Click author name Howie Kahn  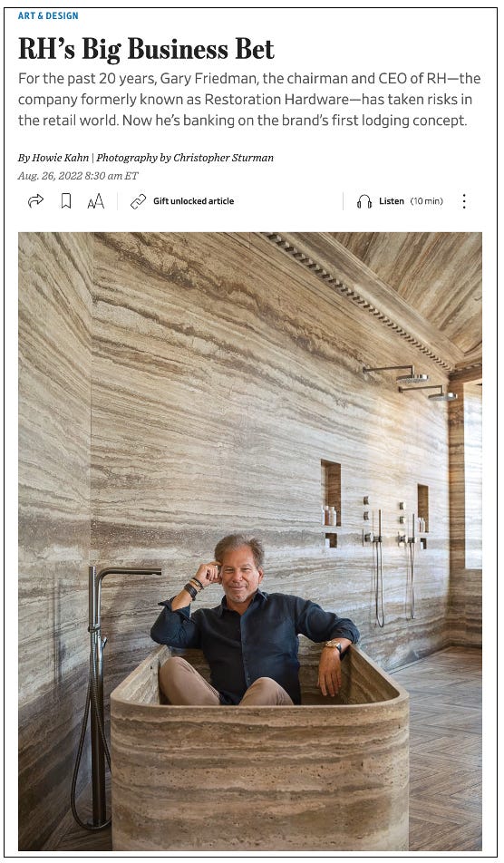point(60,158)
